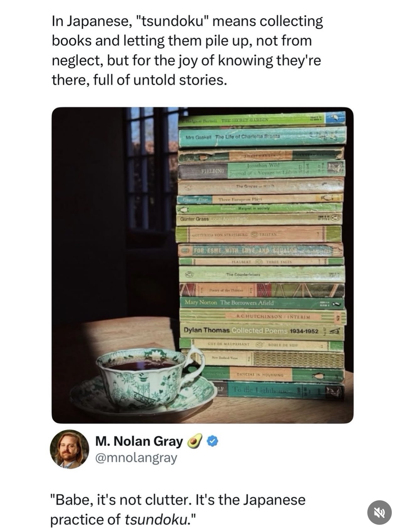Click the blue verified checkmark badge
This screenshot has height=532, width=405.
pos(213,441)
